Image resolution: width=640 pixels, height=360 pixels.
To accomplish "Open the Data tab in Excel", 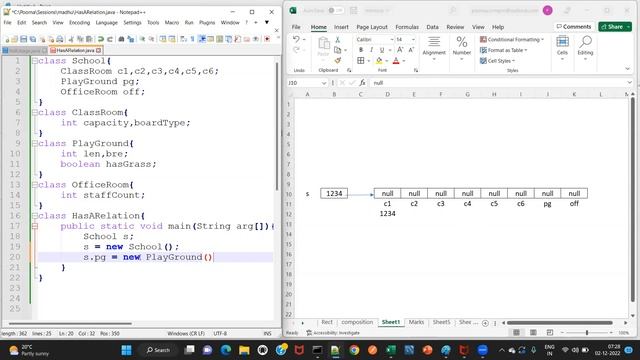I will 432,27.
